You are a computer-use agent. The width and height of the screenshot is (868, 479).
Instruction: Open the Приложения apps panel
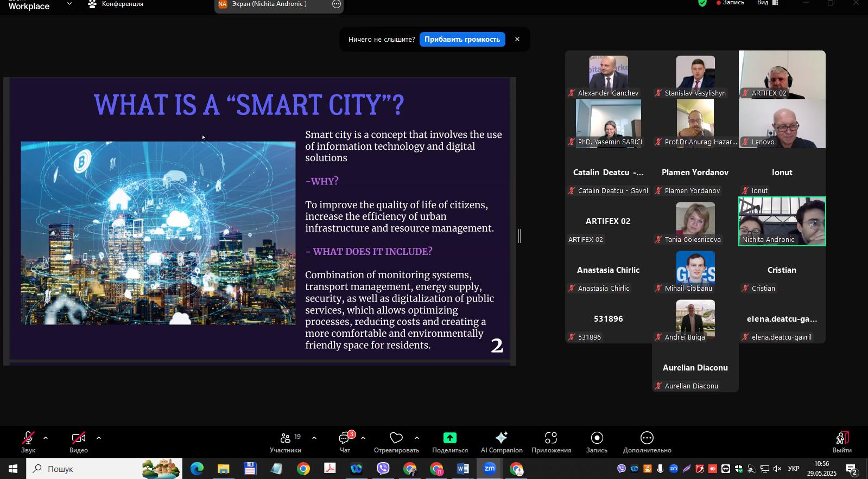(551, 442)
